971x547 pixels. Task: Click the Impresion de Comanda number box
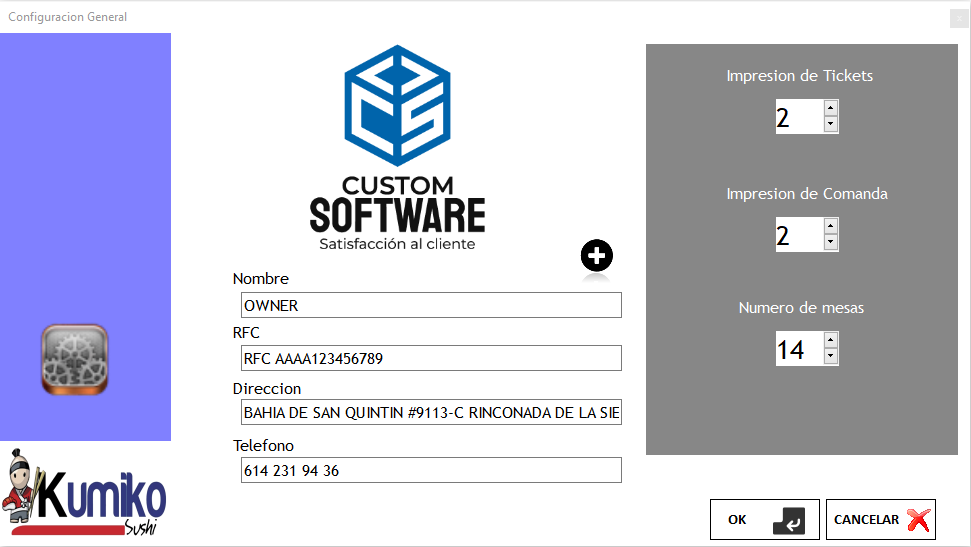pos(799,234)
